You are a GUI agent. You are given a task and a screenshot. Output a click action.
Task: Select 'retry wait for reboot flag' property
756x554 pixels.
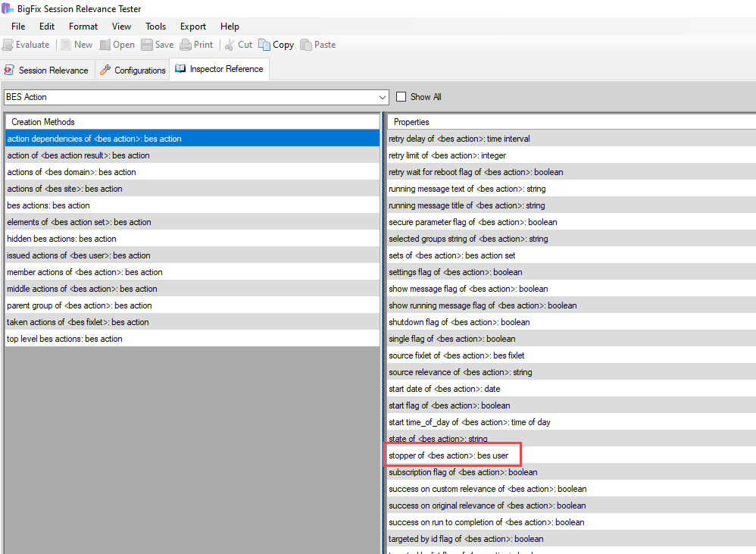[x=572, y=172]
